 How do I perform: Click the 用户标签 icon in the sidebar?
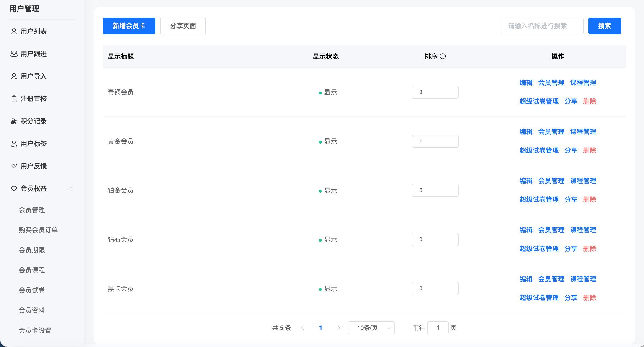pos(14,144)
